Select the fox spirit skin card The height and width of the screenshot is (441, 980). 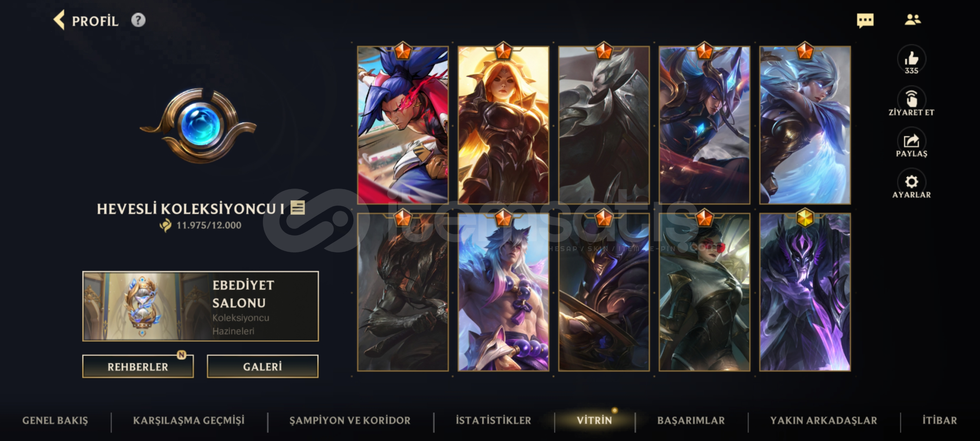coord(503,292)
